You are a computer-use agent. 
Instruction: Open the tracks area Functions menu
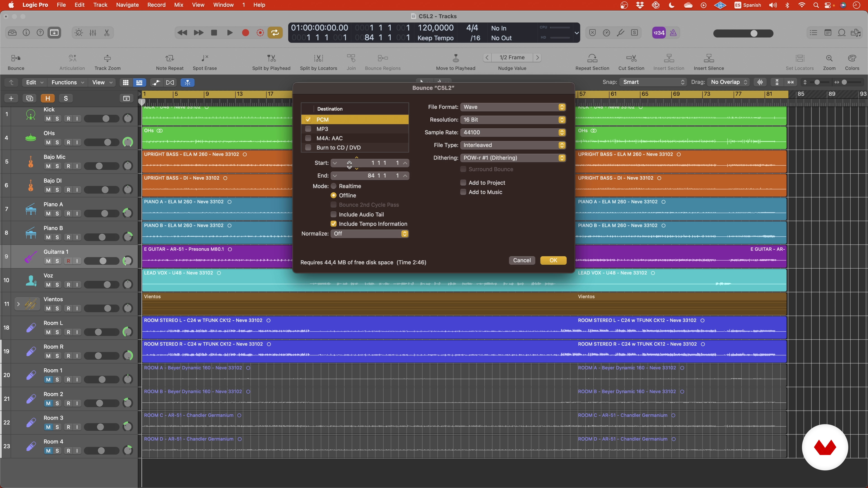coord(67,82)
